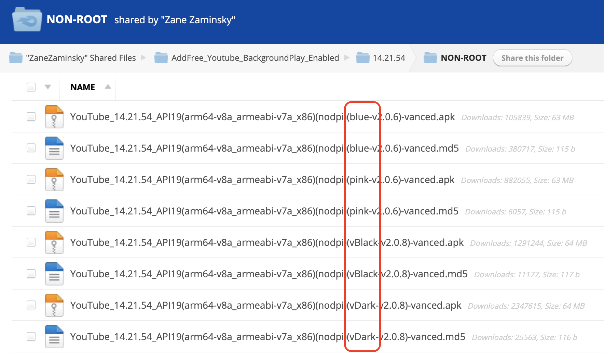This screenshot has width=604, height=364.
Task: Click "Downloads: 11177, Size: 117 b" text
Action: tap(527, 275)
